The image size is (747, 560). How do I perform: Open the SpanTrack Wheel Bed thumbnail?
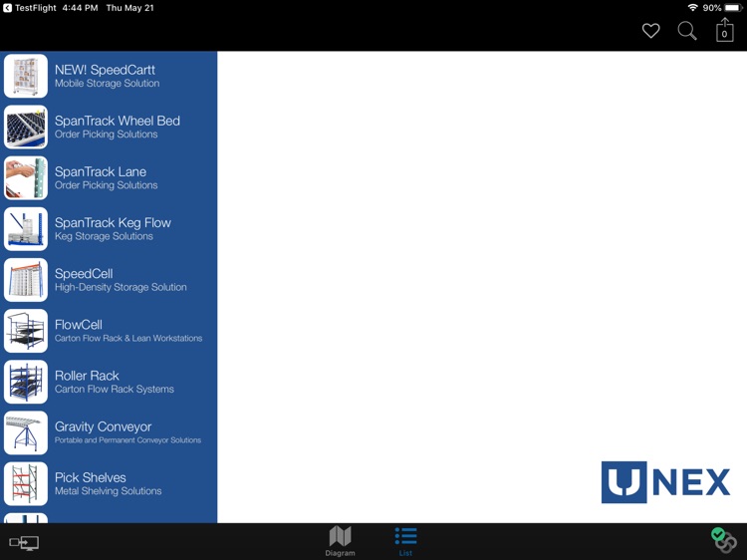coord(26,127)
